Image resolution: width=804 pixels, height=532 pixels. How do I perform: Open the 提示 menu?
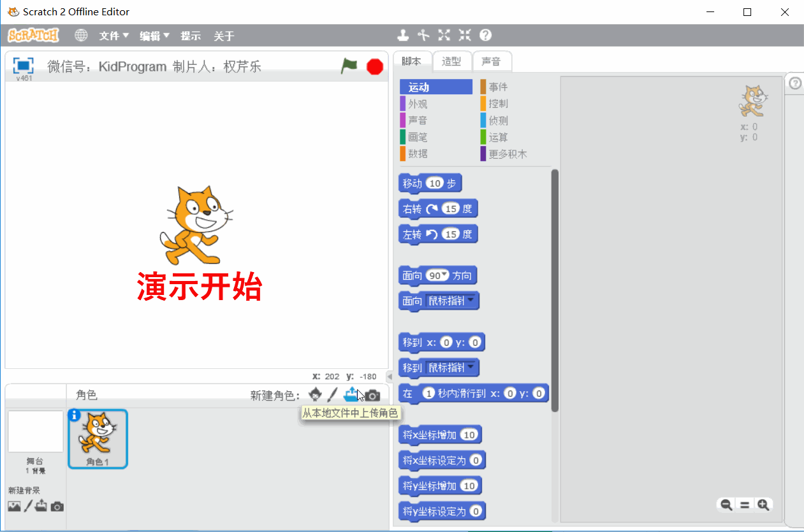191,36
